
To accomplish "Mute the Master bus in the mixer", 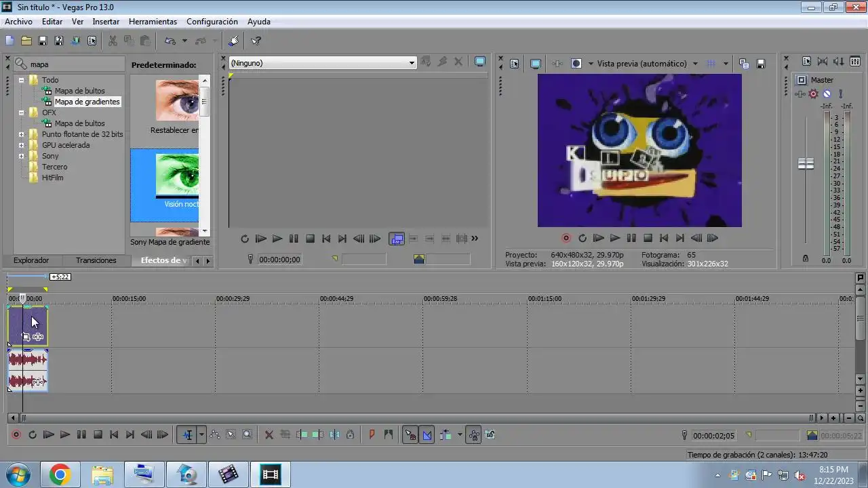I will [x=827, y=94].
